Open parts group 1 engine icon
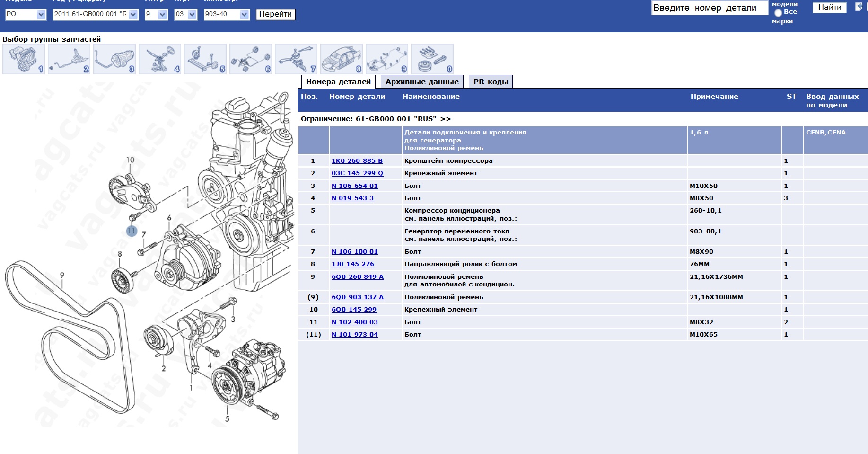Viewport: 868px width, 454px height. [x=24, y=59]
